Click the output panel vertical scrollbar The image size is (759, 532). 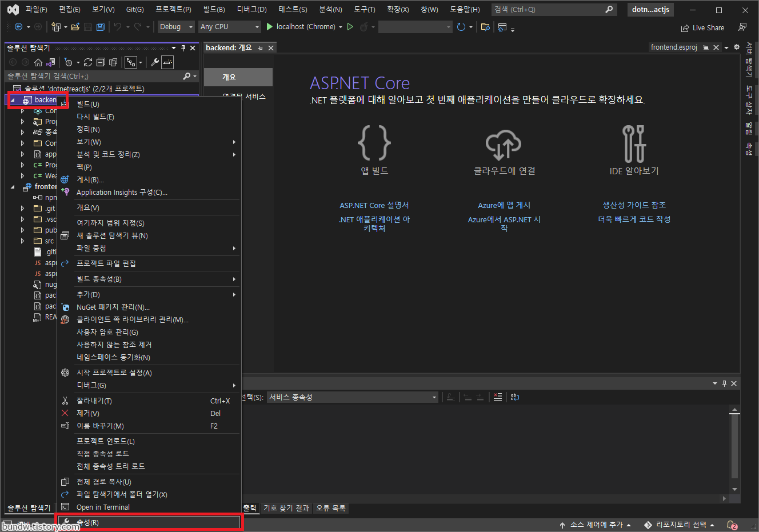pos(734,449)
